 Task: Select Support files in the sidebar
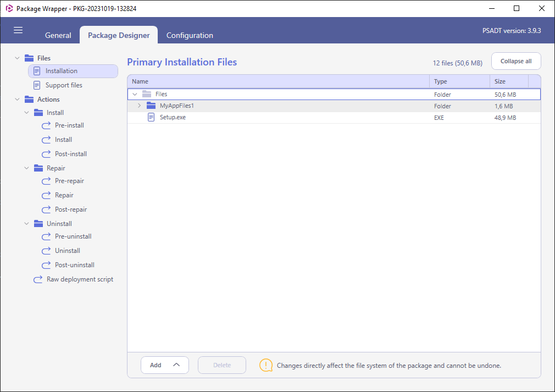tap(64, 85)
